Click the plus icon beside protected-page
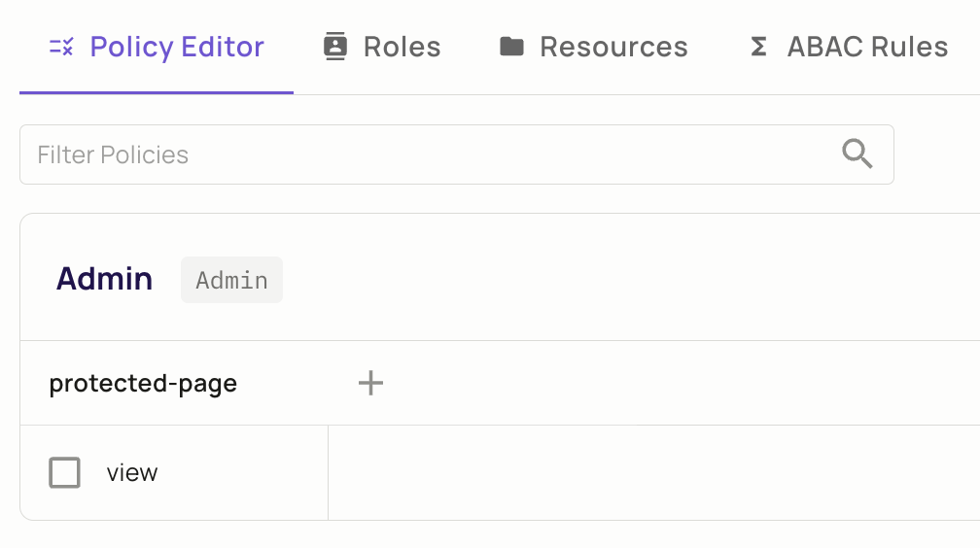Image resolution: width=980 pixels, height=548 pixels. [370, 383]
